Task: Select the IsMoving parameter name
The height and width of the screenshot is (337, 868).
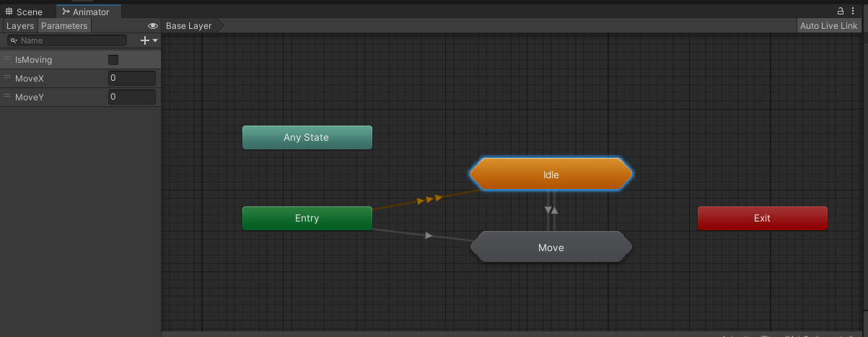Action: coord(33,60)
